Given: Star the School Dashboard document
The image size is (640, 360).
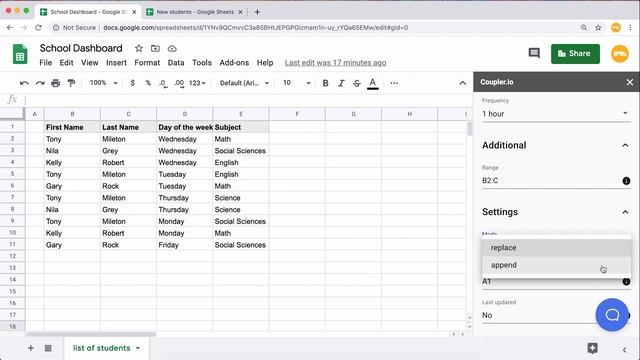Looking at the screenshot, I should tap(139, 48).
